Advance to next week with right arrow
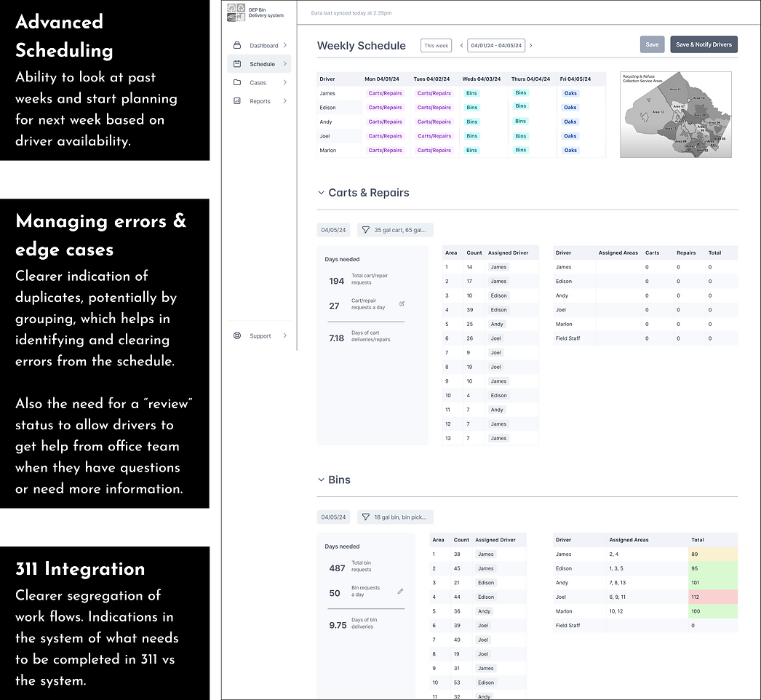This screenshot has width=761, height=700. coord(530,46)
